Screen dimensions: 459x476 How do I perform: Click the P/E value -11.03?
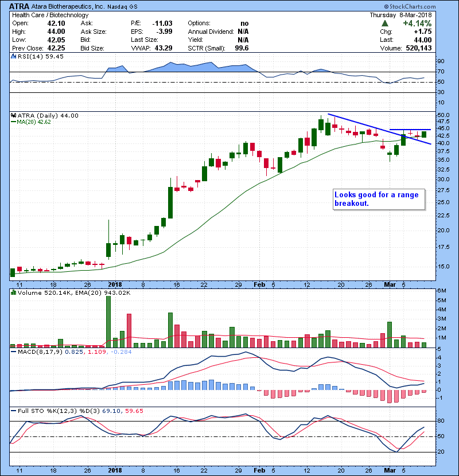point(162,24)
